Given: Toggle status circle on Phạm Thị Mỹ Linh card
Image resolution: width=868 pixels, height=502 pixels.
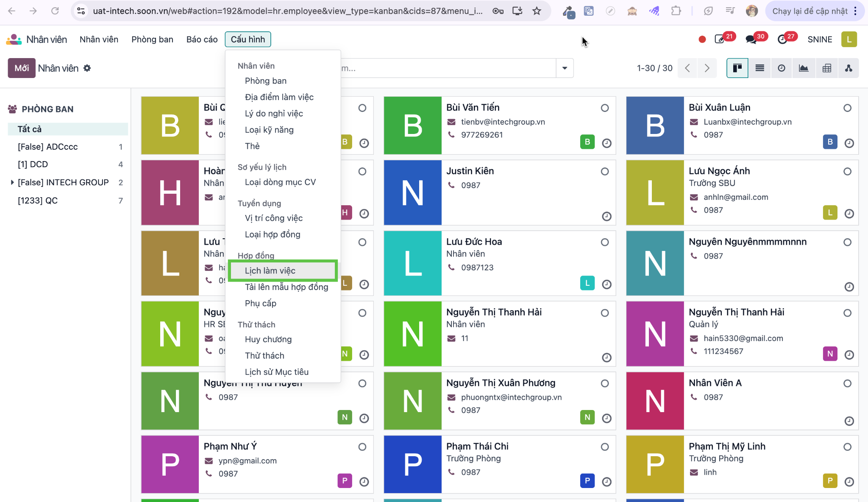Looking at the screenshot, I should (x=847, y=447).
